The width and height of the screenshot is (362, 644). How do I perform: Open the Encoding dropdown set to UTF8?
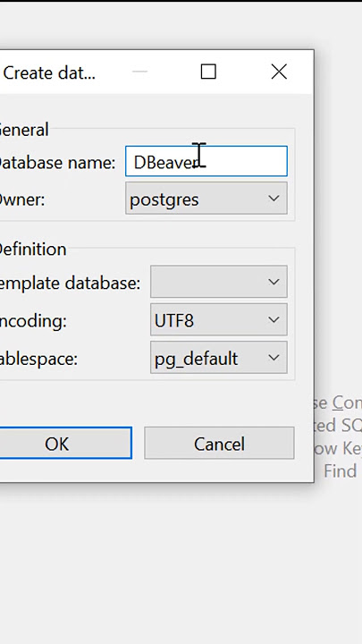pyautogui.click(x=218, y=319)
